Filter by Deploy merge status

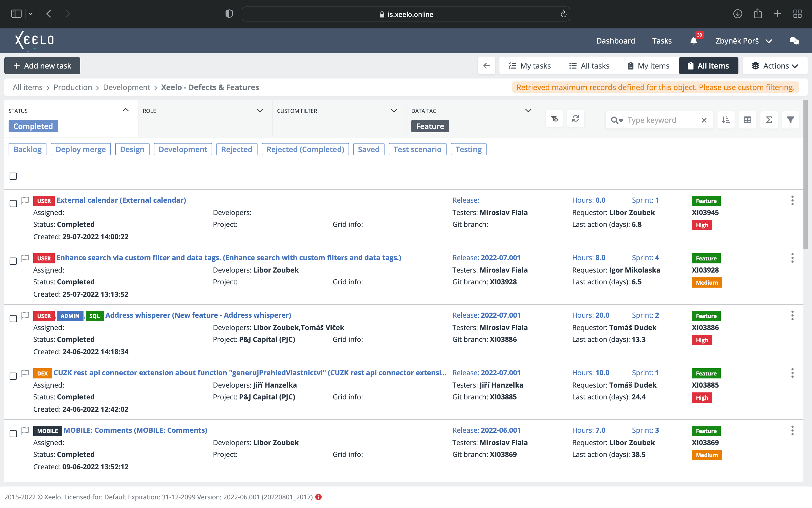tap(81, 149)
